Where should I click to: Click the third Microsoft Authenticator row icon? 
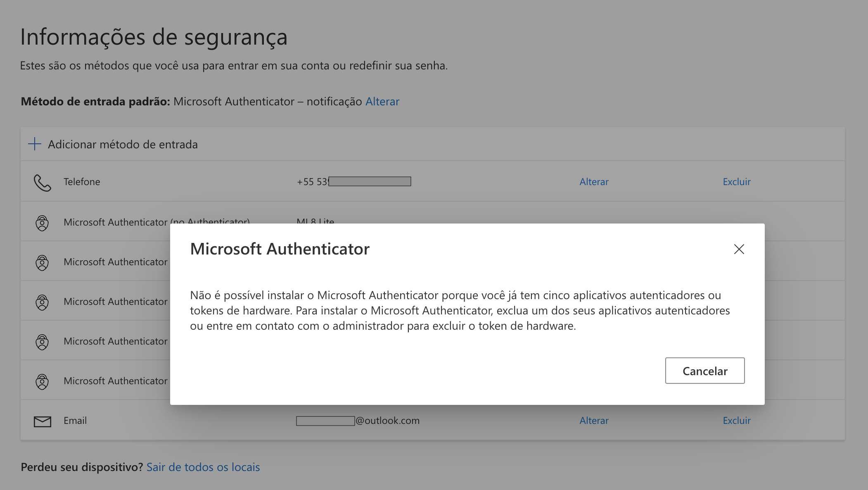(42, 302)
